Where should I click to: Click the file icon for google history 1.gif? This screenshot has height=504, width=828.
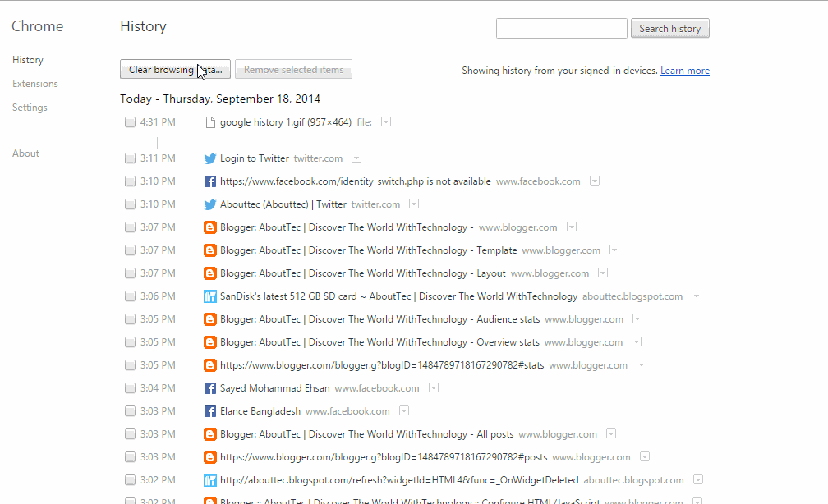[210, 122]
